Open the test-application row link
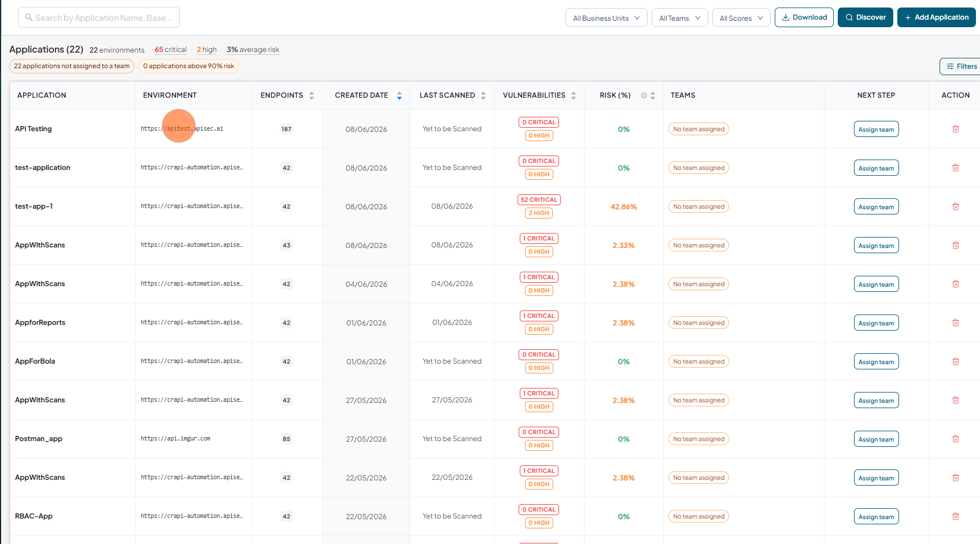 point(43,168)
